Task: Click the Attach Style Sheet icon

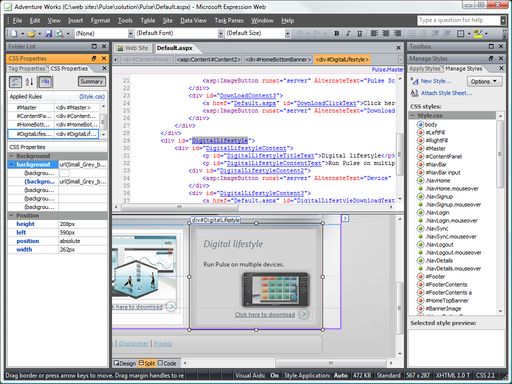Action: point(414,93)
